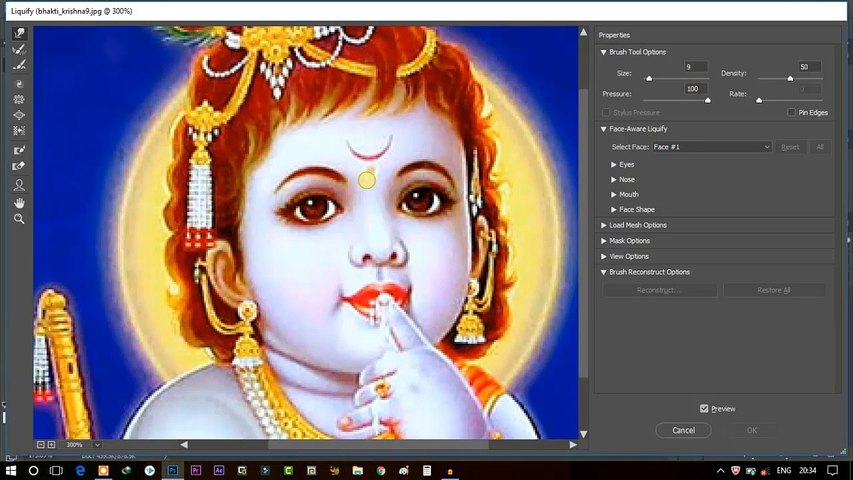Pick the Pucker tool
Screen dimensions: 853x480
pos(19,100)
